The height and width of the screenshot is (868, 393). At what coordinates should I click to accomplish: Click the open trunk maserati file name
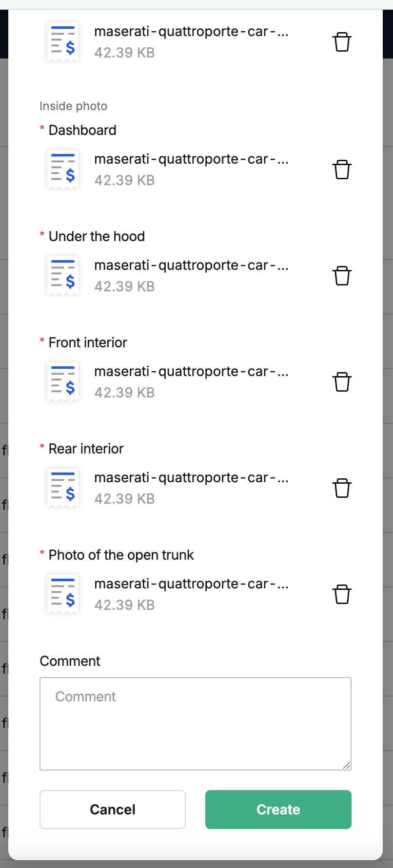coord(191,584)
